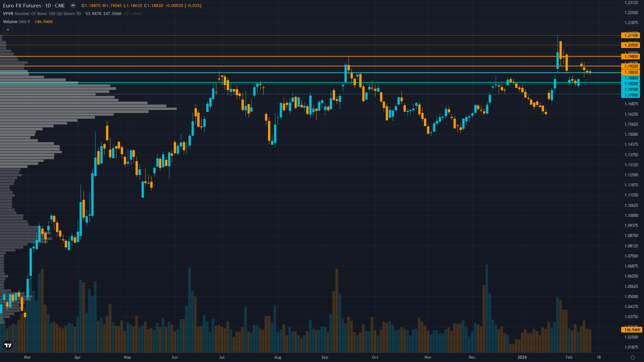
Task: Click the 1.20500 price label on the right scale
Action: (631, 45)
